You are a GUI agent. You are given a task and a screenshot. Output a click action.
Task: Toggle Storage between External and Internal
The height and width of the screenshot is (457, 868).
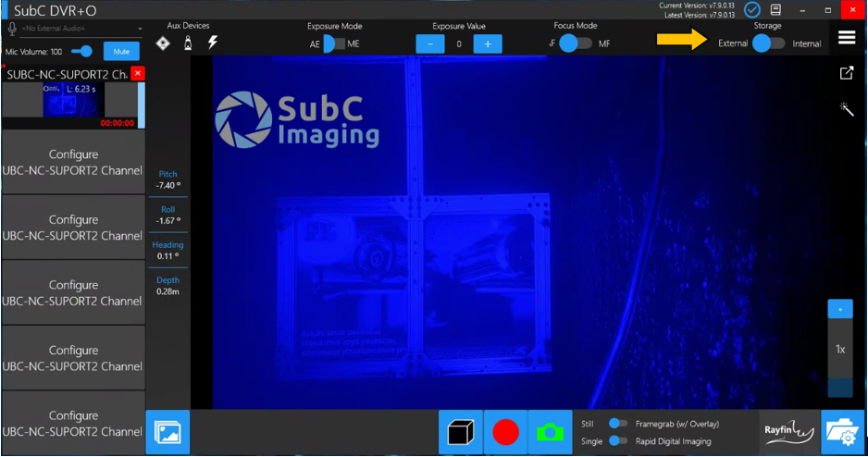[x=768, y=43]
